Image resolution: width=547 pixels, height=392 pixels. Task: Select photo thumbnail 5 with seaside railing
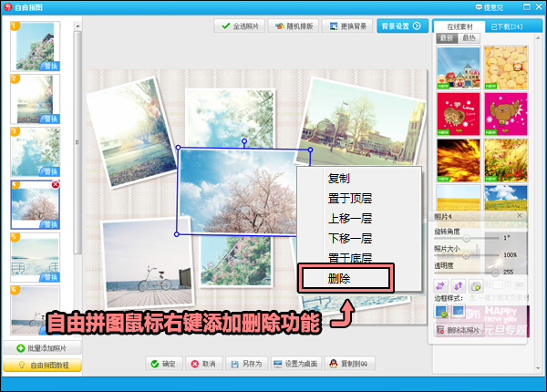pos(35,257)
